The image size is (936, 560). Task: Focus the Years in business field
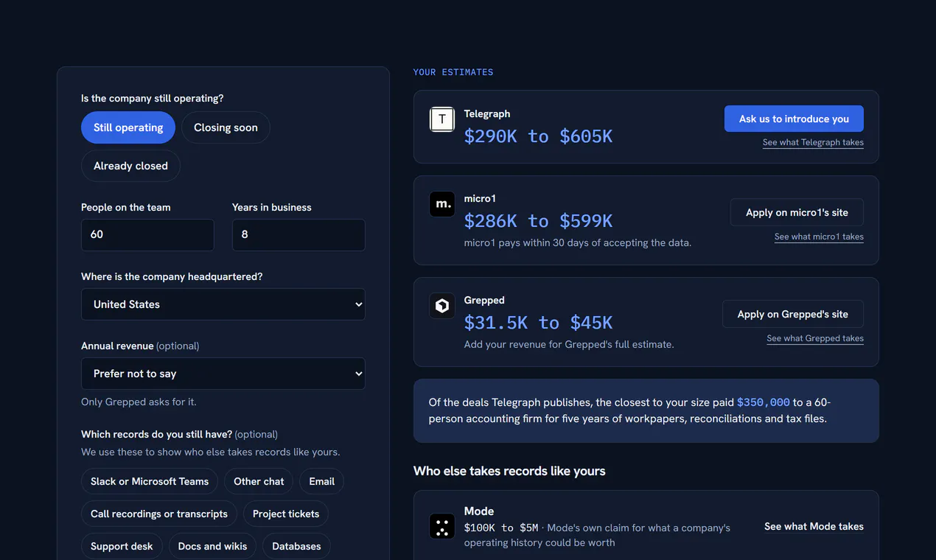(x=298, y=235)
